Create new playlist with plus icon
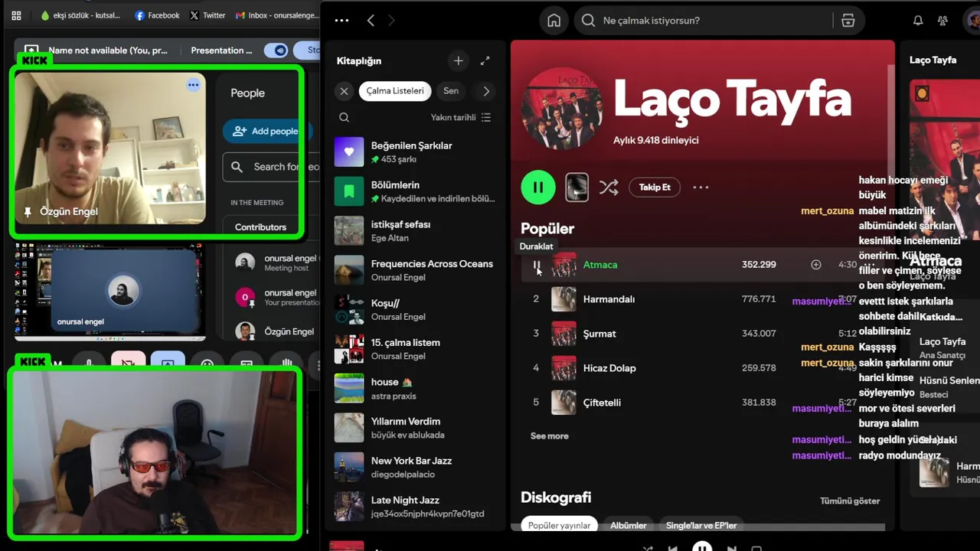The image size is (980, 551). 458,60
